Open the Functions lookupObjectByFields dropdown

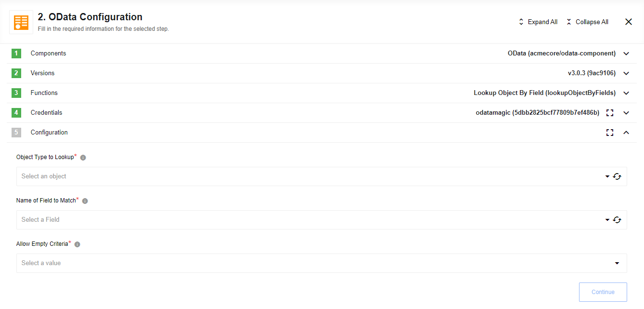[626, 93]
